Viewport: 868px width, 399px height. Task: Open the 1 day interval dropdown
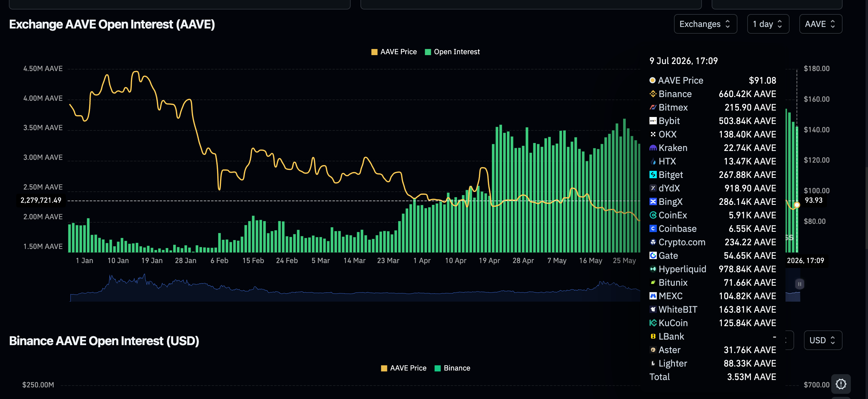click(768, 24)
